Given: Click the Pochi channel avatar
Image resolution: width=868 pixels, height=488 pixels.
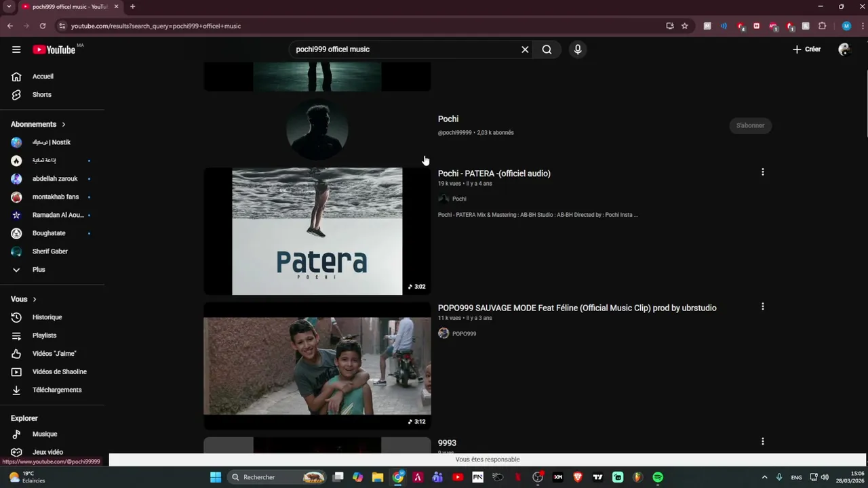Looking at the screenshot, I should [x=317, y=129].
